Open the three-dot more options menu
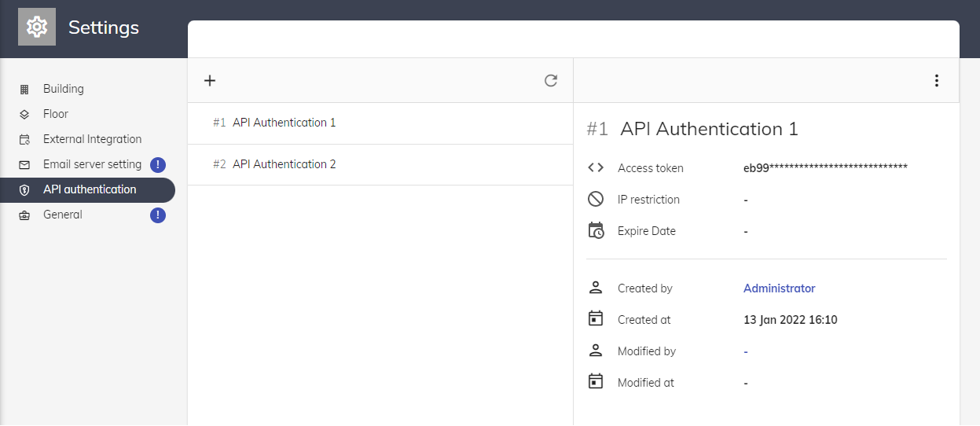The image size is (980, 426). click(936, 80)
